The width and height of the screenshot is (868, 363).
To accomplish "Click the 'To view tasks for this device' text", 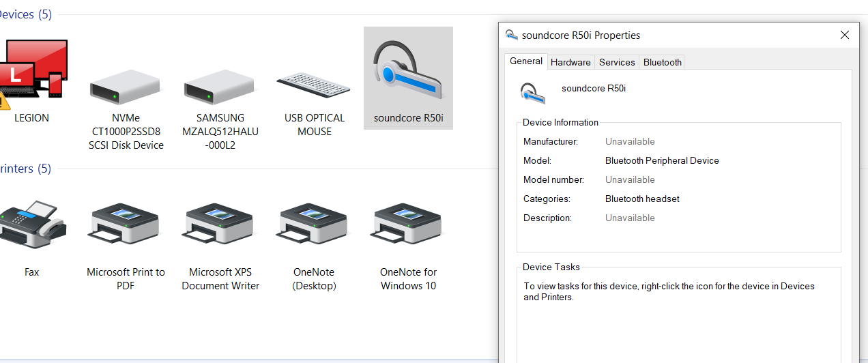I will click(x=669, y=291).
